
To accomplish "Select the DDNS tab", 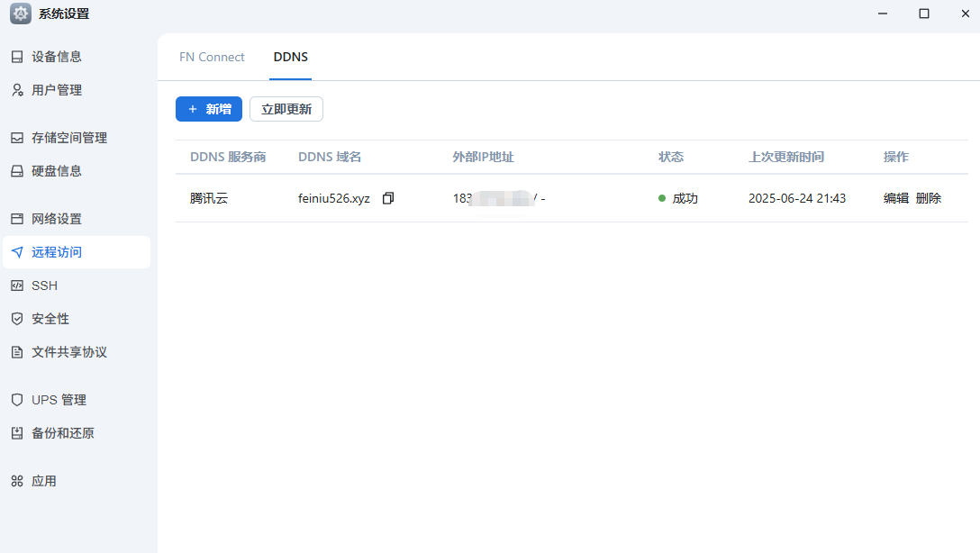I will pos(291,57).
